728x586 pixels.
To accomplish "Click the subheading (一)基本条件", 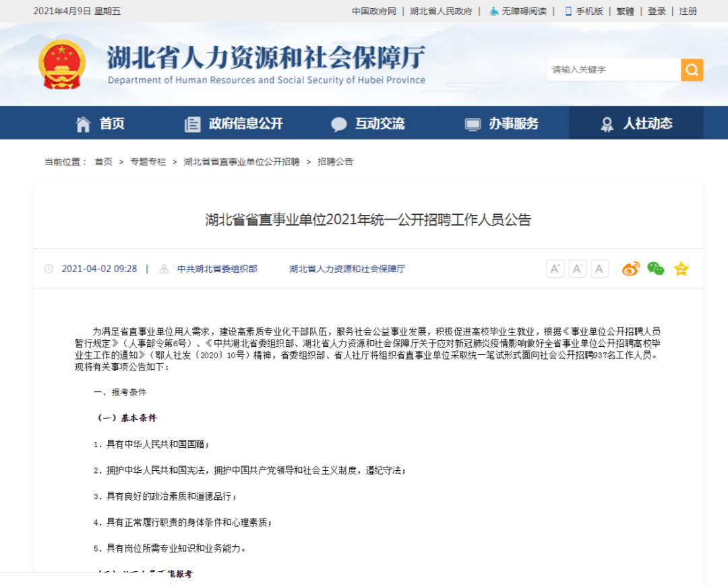I will pyautogui.click(x=127, y=418).
